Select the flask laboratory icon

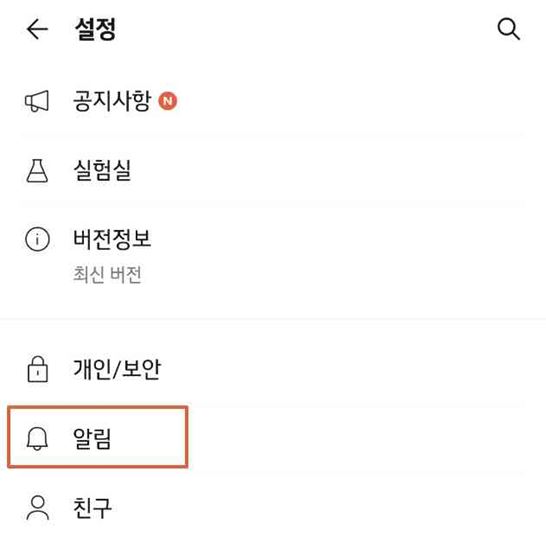point(37,171)
